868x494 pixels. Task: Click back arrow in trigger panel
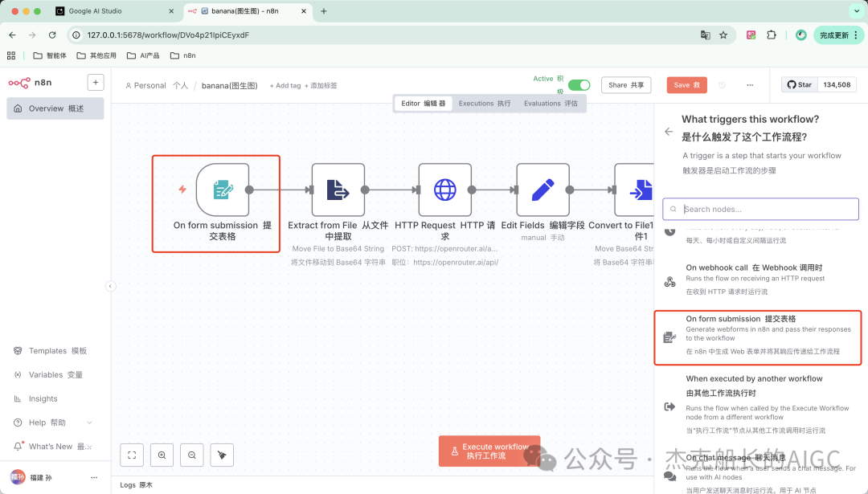coord(669,131)
